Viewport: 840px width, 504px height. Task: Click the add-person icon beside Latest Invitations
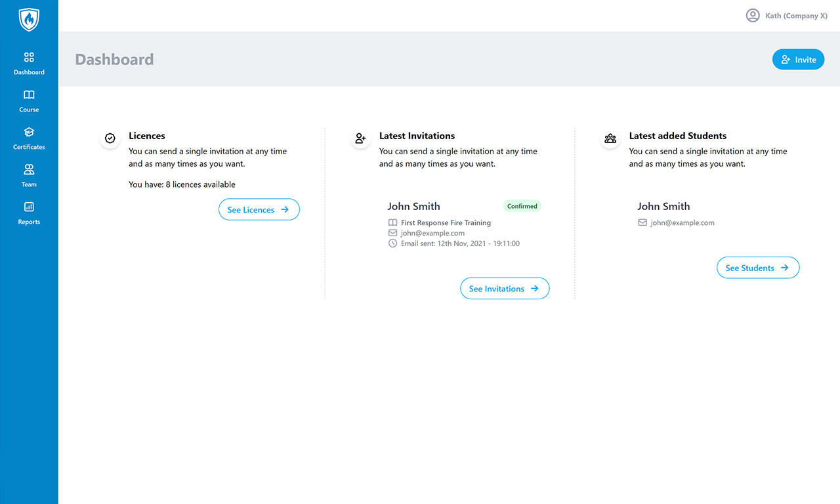click(x=360, y=138)
